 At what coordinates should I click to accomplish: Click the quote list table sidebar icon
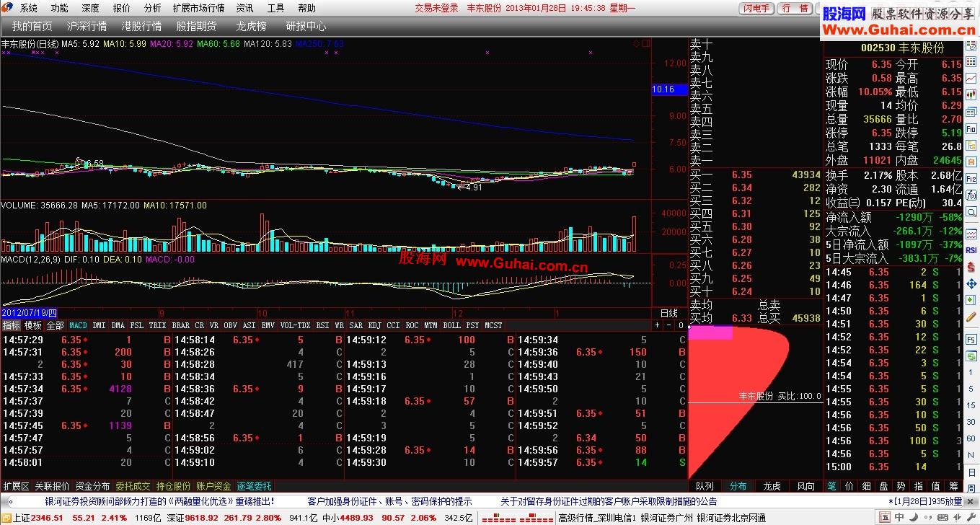(971, 61)
